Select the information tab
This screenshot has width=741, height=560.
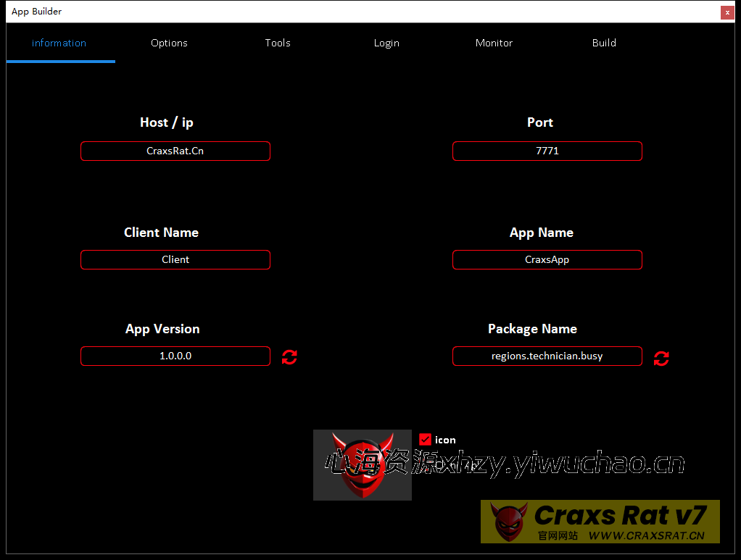(59, 43)
